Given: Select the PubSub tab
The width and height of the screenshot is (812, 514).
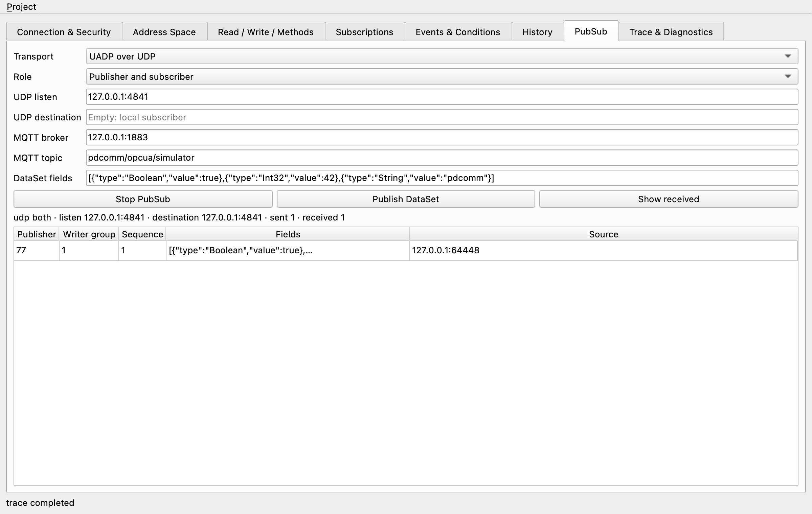Looking at the screenshot, I should [x=591, y=31].
